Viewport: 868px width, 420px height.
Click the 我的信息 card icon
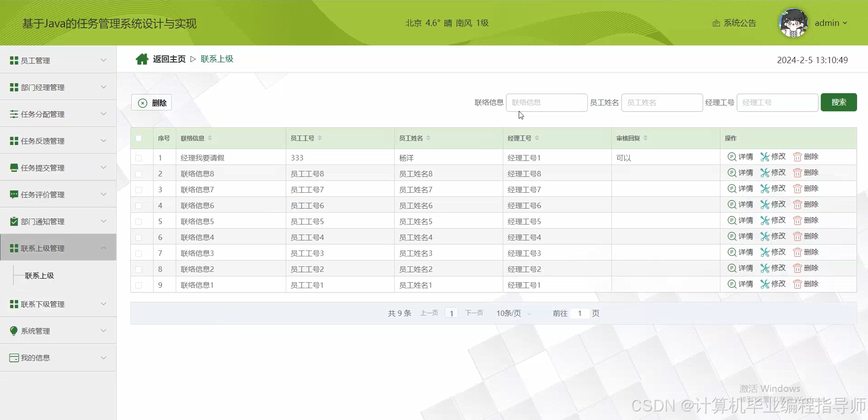pyautogui.click(x=14, y=358)
